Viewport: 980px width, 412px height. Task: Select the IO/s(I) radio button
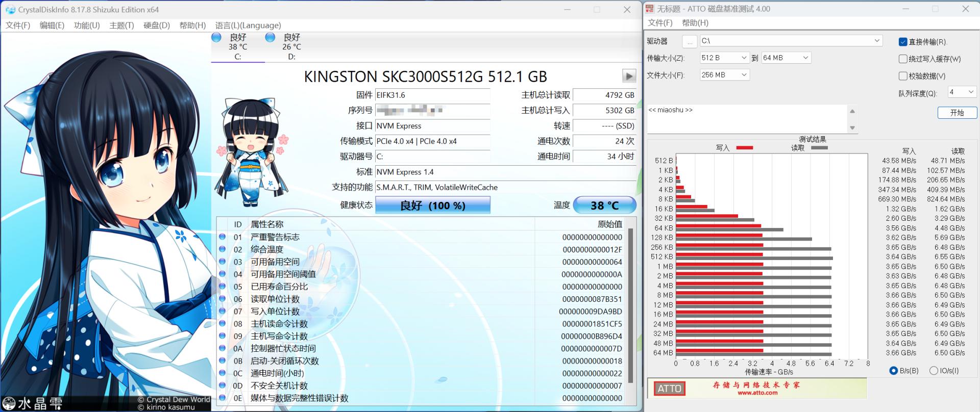(934, 371)
